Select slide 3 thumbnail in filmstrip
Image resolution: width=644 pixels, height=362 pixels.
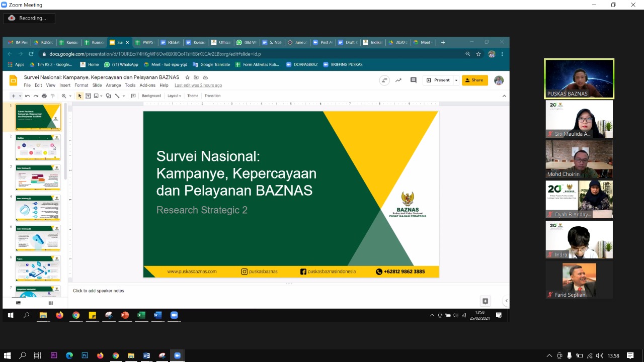click(x=38, y=177)
